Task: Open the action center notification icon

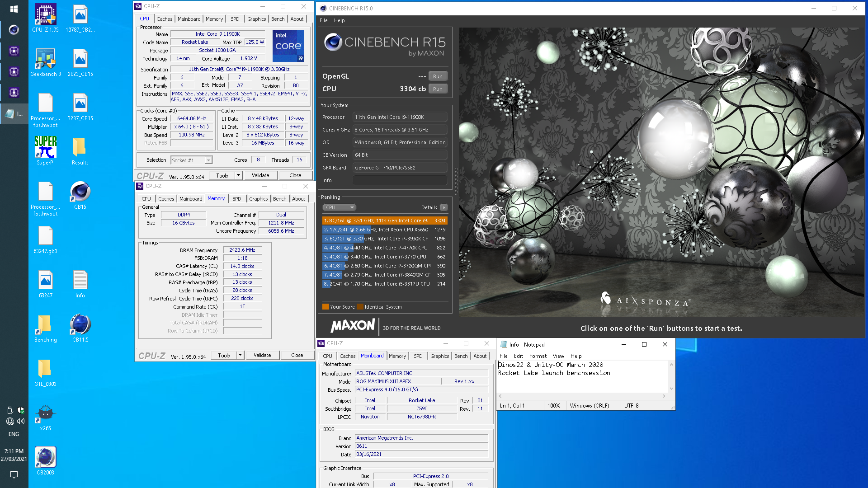Action: [14, 475]
